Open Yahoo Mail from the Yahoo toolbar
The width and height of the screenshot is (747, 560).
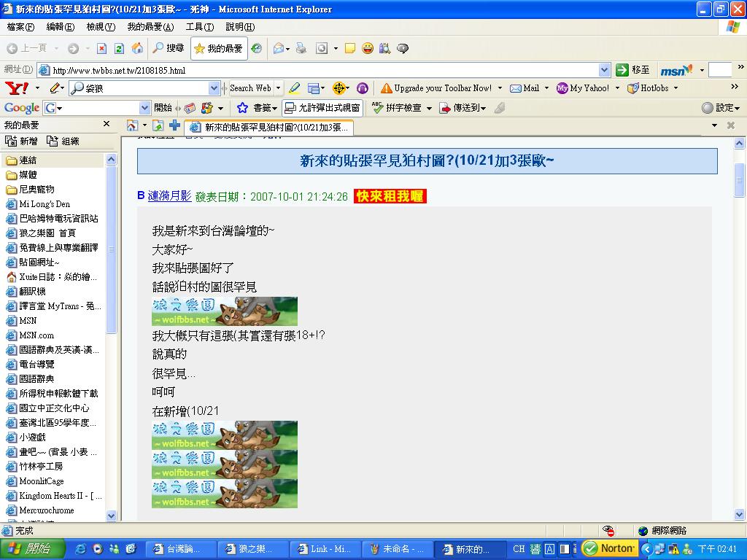525,88
